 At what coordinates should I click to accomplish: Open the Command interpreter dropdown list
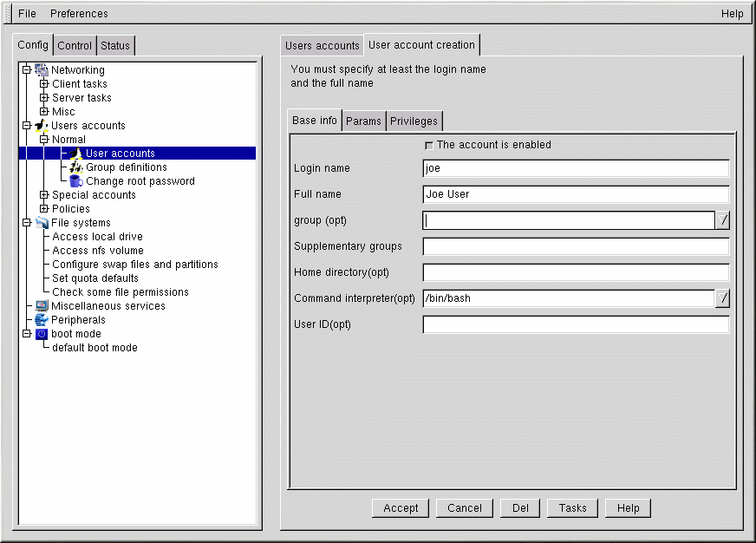point(723,298)
